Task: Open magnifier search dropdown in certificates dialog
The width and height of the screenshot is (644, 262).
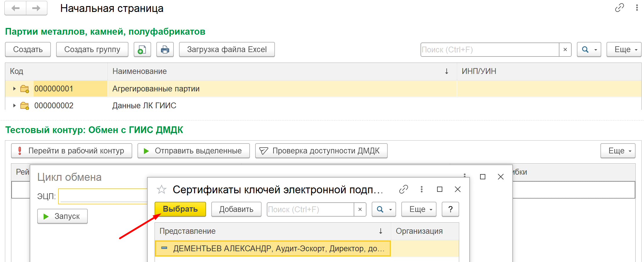Action: coord(384,209)
